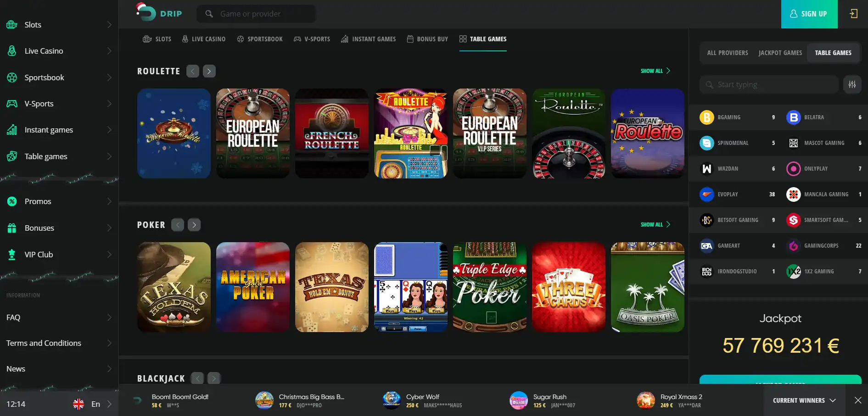Expand the Terms and Conditions chevron

109,343
